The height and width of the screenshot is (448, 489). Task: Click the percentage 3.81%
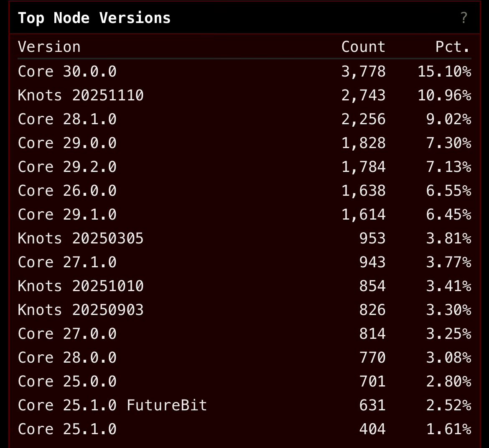click(x=449, y=238)
